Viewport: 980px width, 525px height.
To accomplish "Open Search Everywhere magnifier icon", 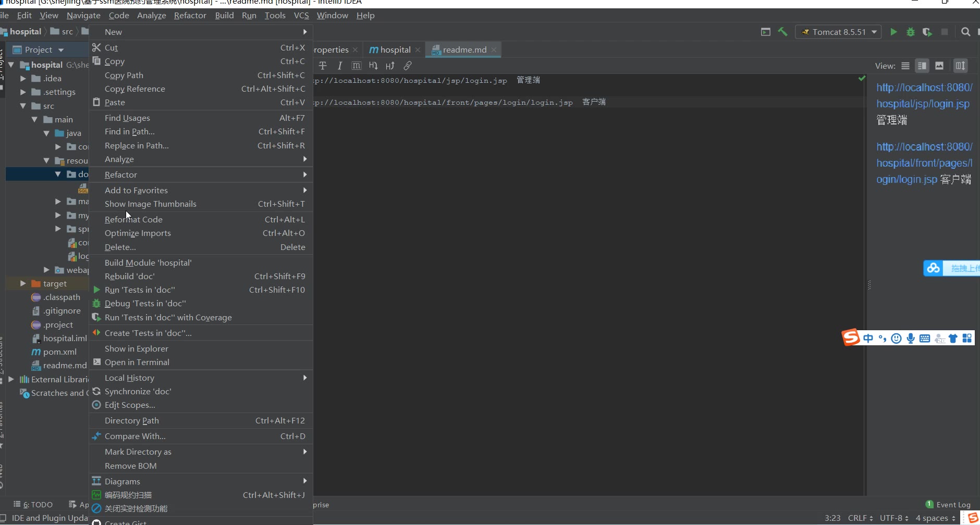I will pos(965,32).
